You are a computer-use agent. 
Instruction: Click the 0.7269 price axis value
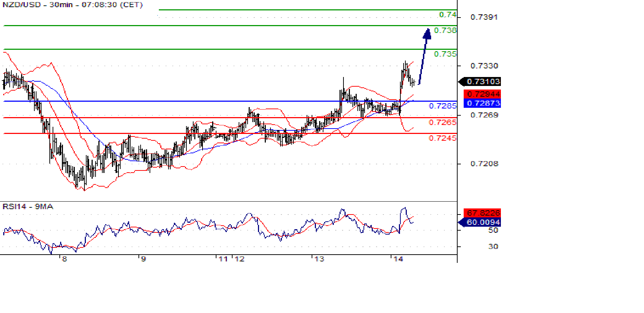tap(484, 115)
